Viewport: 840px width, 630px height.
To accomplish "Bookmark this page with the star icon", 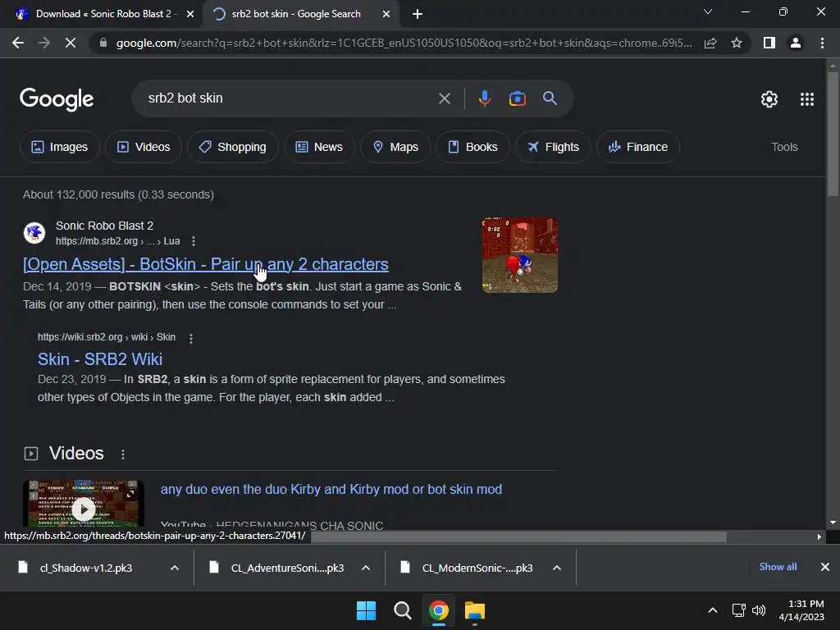I will click(737, 43).
